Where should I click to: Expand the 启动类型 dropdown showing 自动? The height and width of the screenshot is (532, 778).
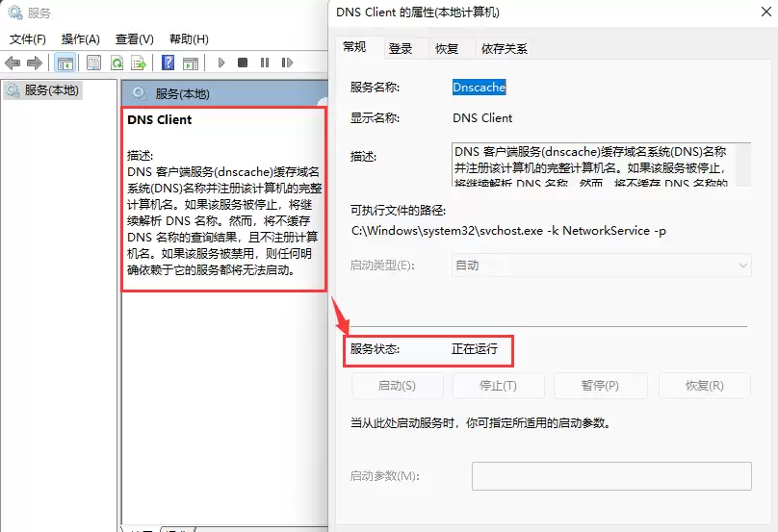(602, 266)
